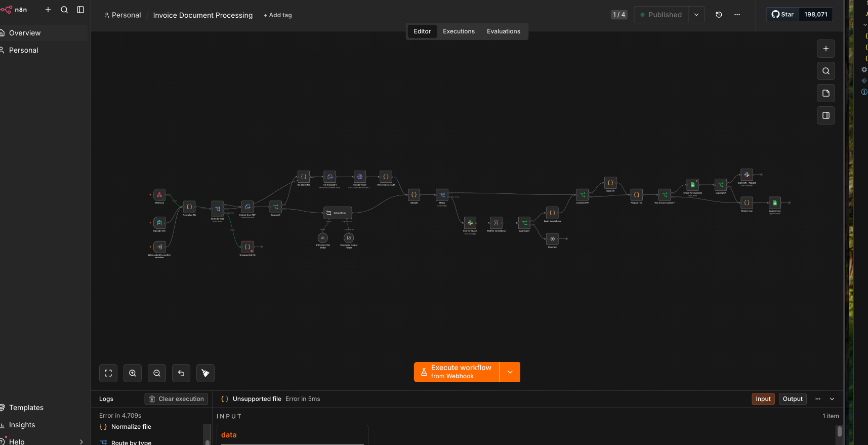Select the Append row Sheets node
868x445 pixels.
pyautogui.click(x=775, y=203)
